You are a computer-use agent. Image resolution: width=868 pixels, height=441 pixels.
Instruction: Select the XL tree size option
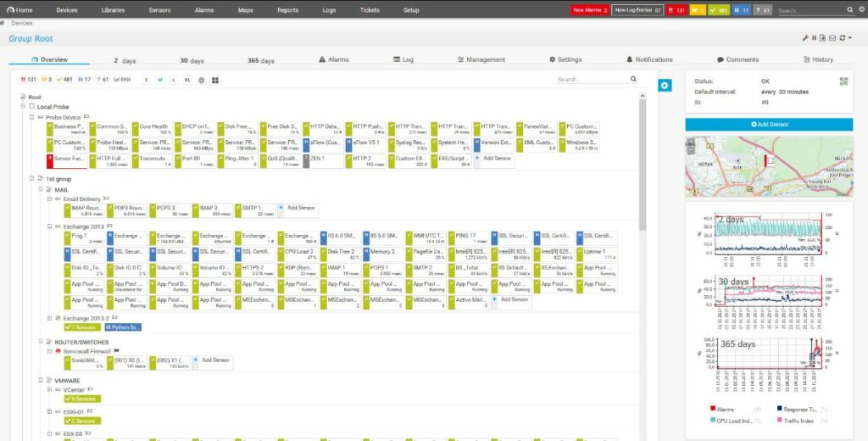[187, 81]
